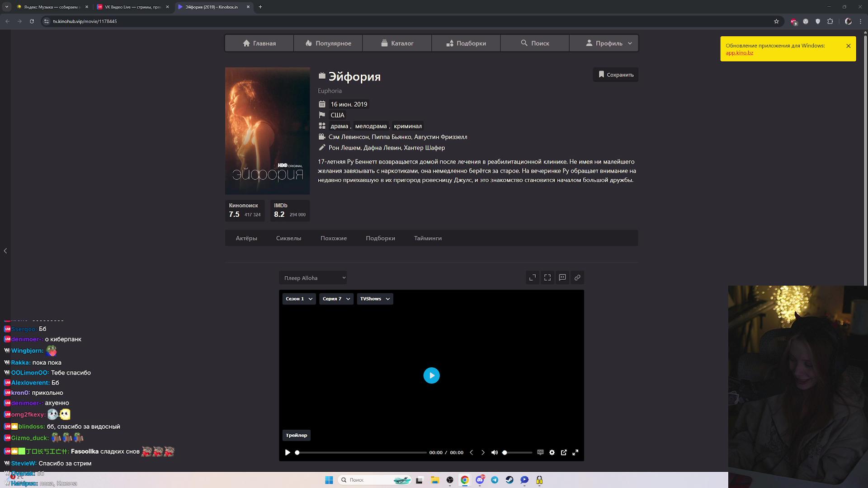This screenshot has height=488, width=868.
Task: Expand player size icon above video
Action: point(533,277)
